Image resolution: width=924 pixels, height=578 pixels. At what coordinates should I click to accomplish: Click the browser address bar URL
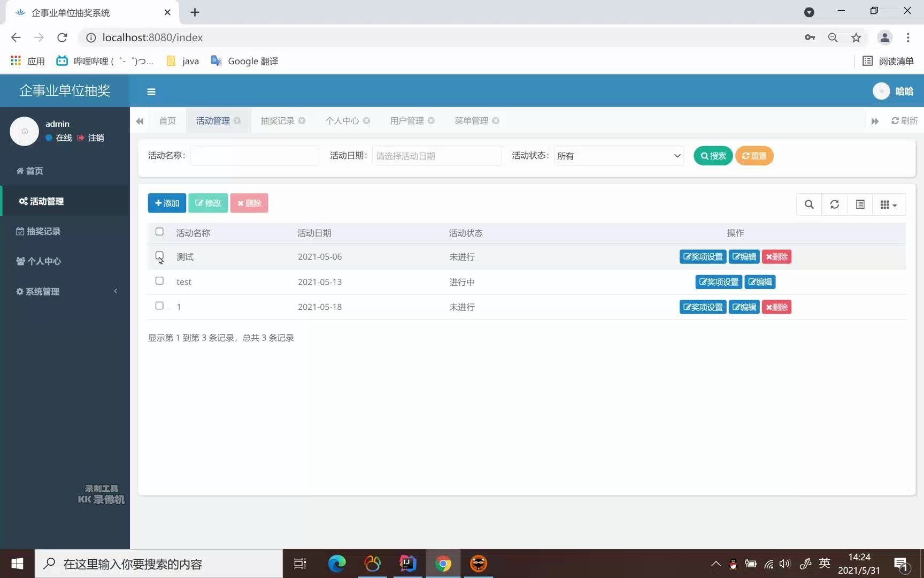152,37
